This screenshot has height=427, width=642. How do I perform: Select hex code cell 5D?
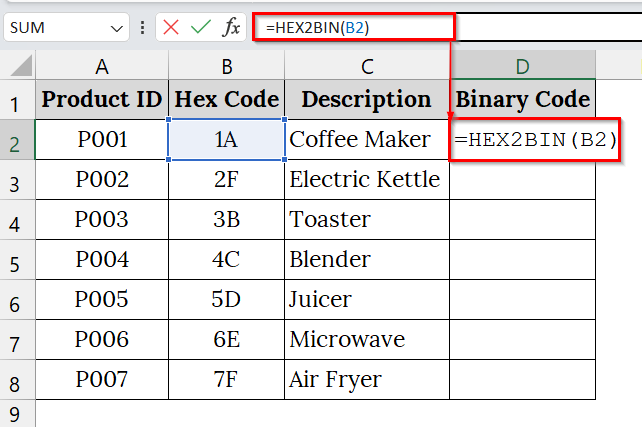point(226,300)
